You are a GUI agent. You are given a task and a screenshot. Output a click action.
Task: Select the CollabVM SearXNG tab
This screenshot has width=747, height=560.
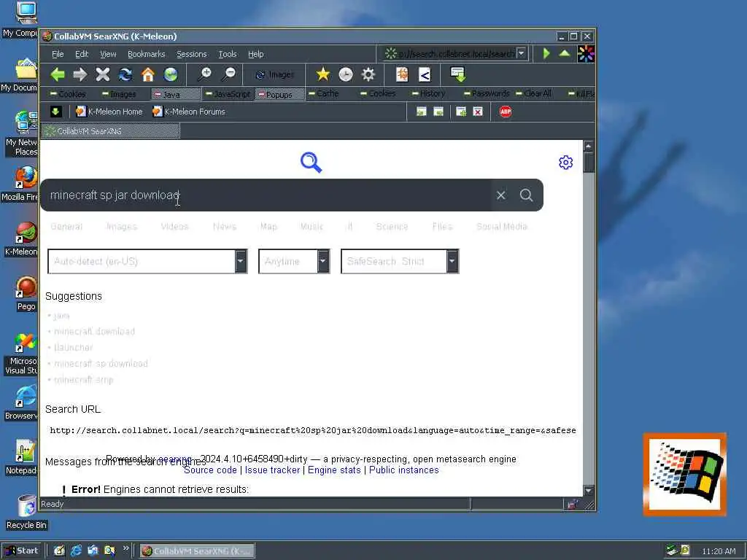(110, 131)
